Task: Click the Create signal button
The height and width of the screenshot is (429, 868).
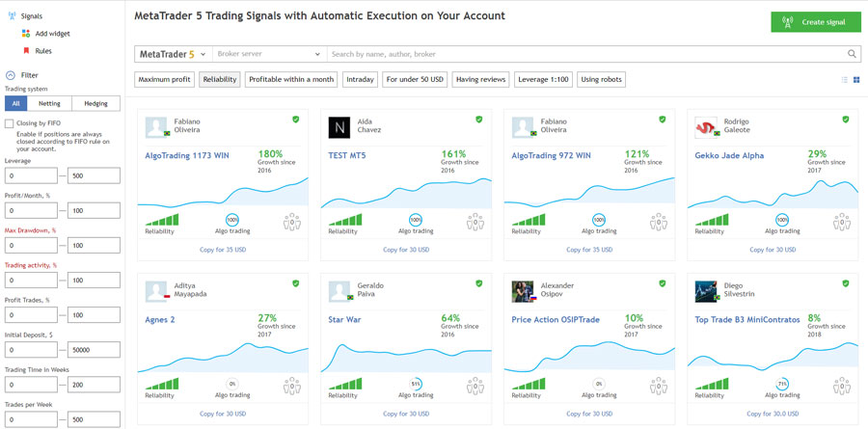Action: click(816, 22)
